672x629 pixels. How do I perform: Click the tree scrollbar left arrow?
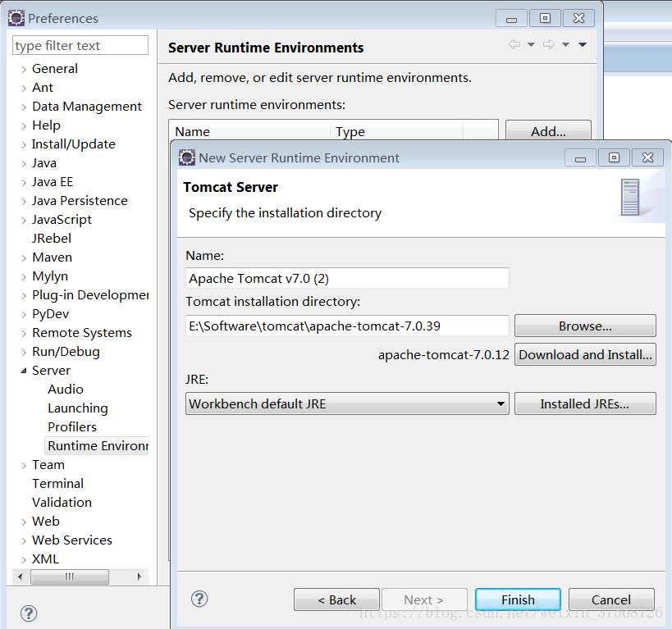[x=21, y=577]
